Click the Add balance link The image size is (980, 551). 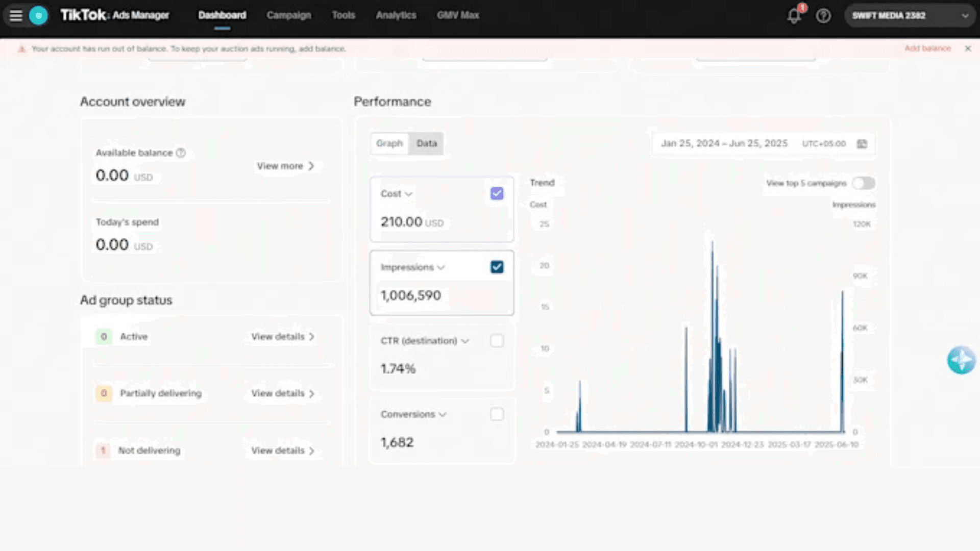click(927, 48)
